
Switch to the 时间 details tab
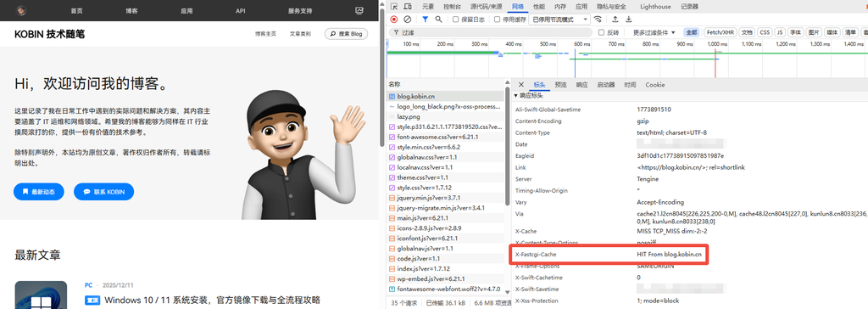pos(630,85)
